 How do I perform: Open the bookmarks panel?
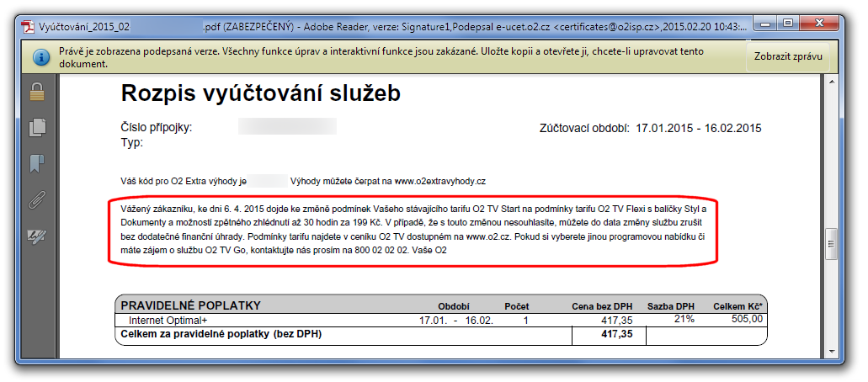click(37, 164)
